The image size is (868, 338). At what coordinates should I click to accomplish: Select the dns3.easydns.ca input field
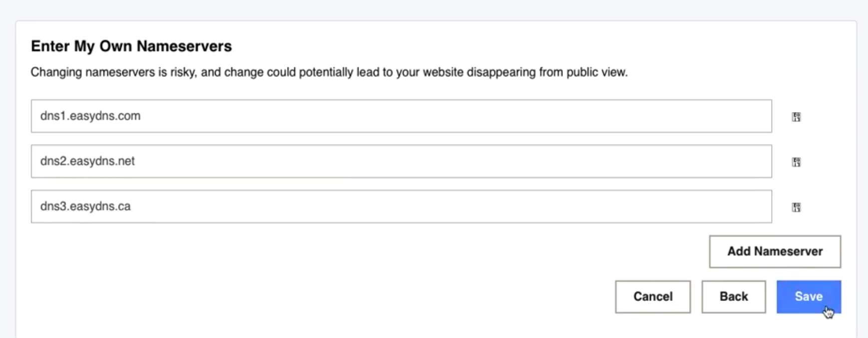pos(401,206)
